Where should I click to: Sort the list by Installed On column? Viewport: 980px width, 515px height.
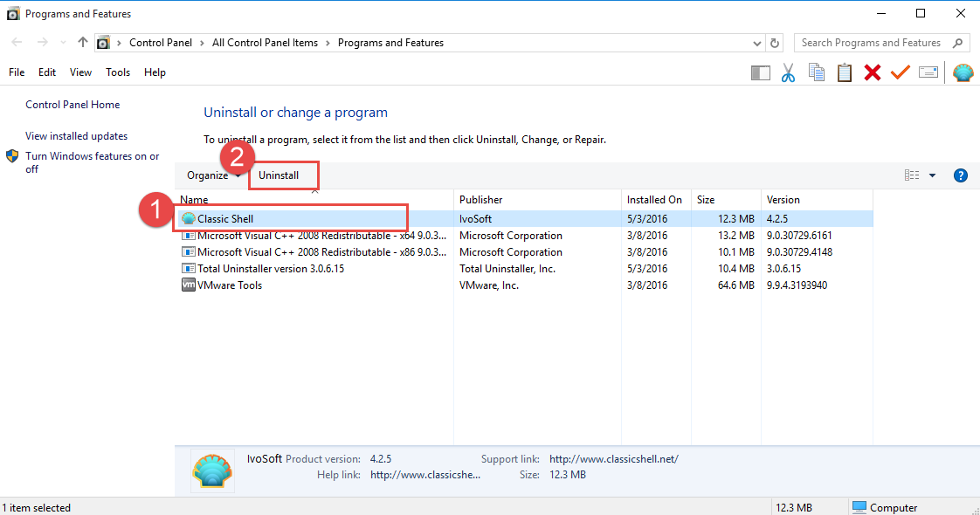click(656, 200)
